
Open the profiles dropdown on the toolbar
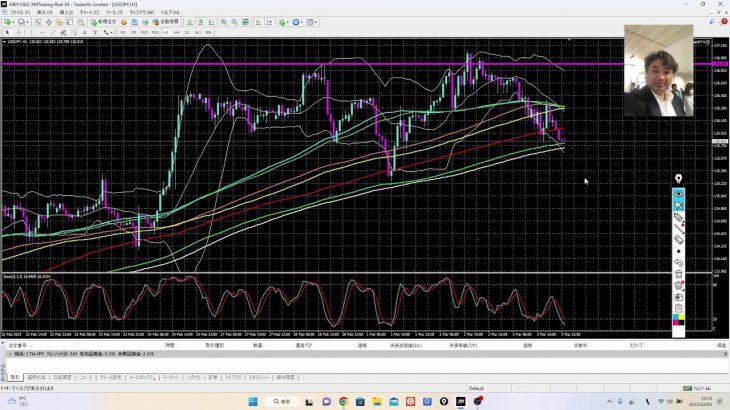28,22
